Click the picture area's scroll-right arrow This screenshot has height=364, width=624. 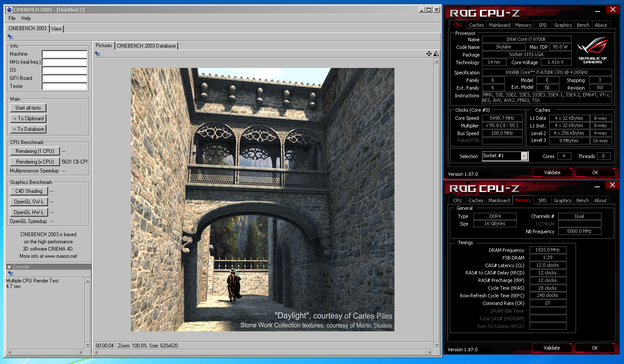click(430, 352)
